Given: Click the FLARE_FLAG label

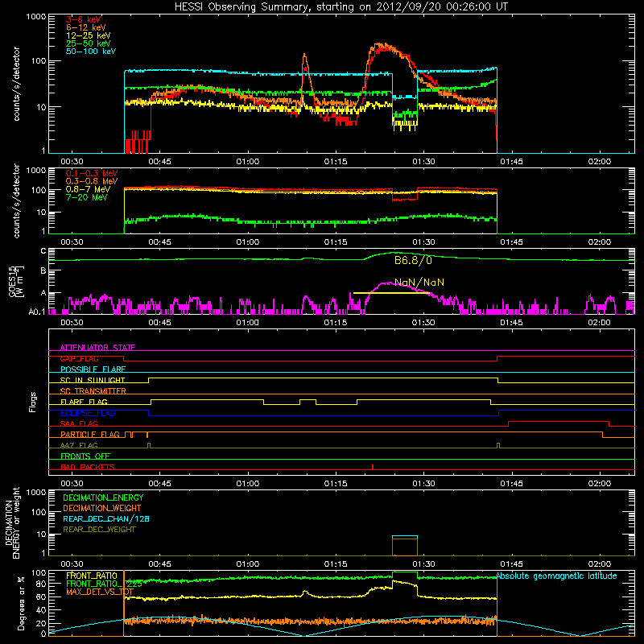Looking at the screenshot, I should pos(84,402).
